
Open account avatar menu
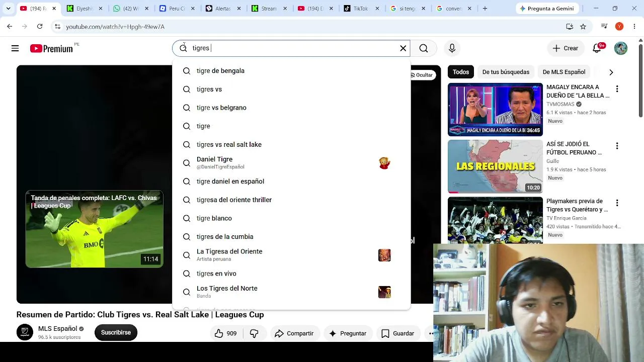pyautogui.click(x=621, y=48)
